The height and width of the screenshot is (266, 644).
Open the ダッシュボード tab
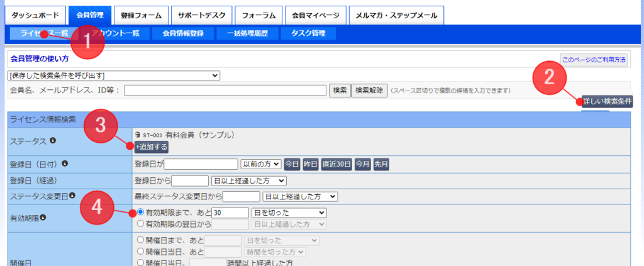coord(35,16)
